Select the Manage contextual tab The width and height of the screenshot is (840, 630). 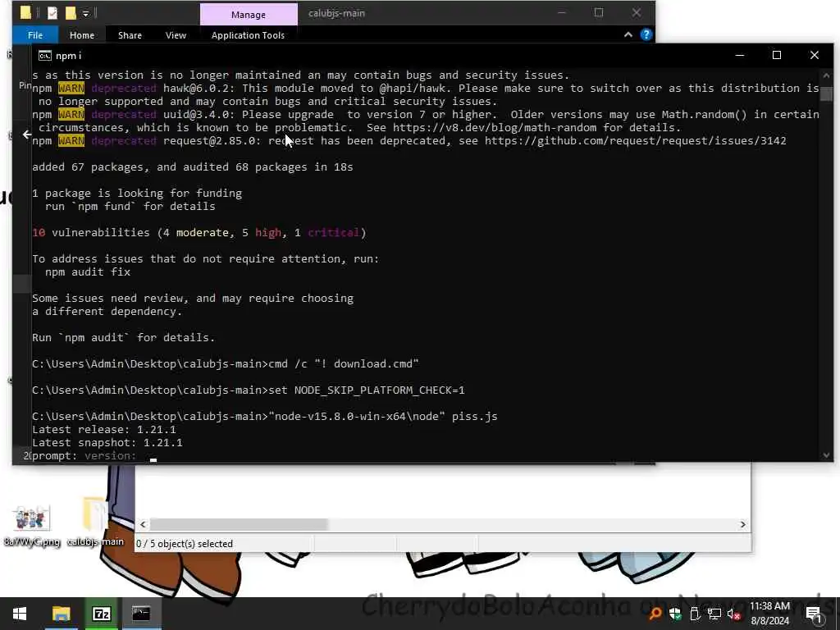pyautogui.click(x=249, y=15)
